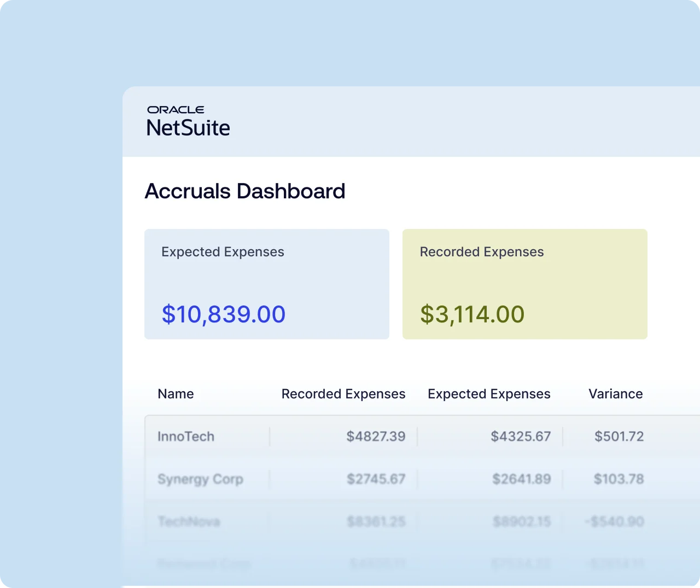Click the $10,839.00 expected expenses value
This screenshot has height=588, width=700.
tap(224, 315)
